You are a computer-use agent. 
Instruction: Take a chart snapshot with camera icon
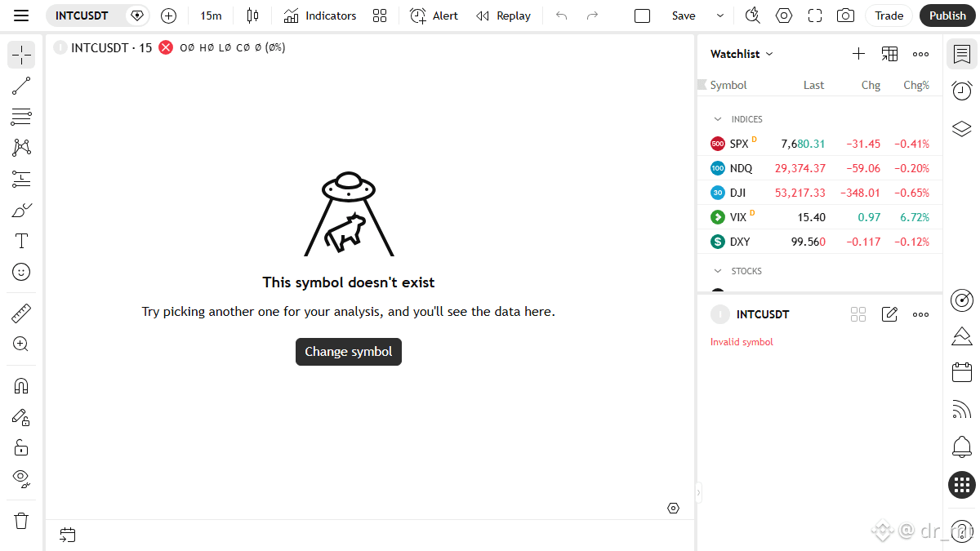click(846, 16)
